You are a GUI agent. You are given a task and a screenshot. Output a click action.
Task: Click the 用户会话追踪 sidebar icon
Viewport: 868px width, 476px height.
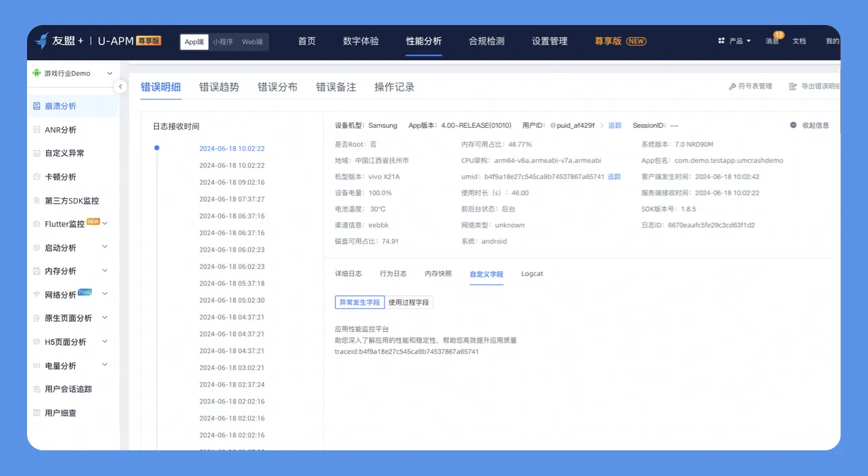click(37, 389)
